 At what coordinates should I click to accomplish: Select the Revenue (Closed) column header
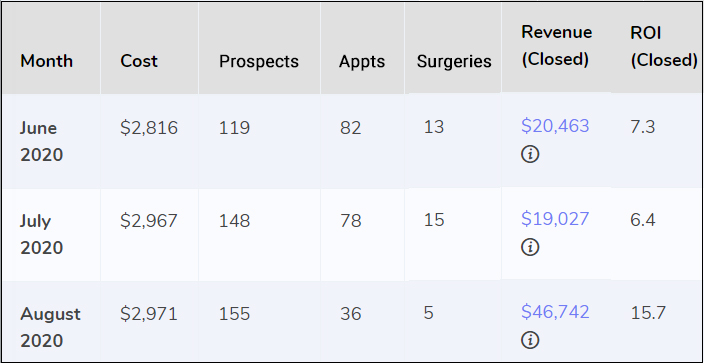(556, 46)
